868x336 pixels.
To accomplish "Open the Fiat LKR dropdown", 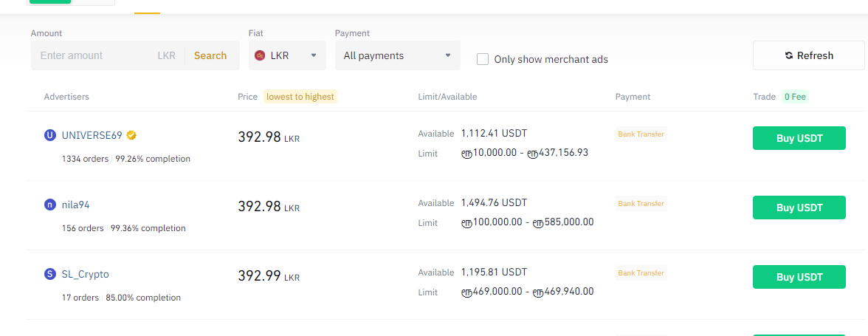I will click(287, 55).
